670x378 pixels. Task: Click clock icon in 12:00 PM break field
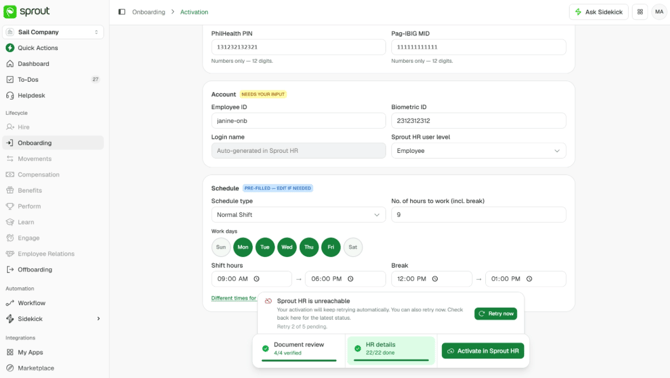tap(435, 279)
